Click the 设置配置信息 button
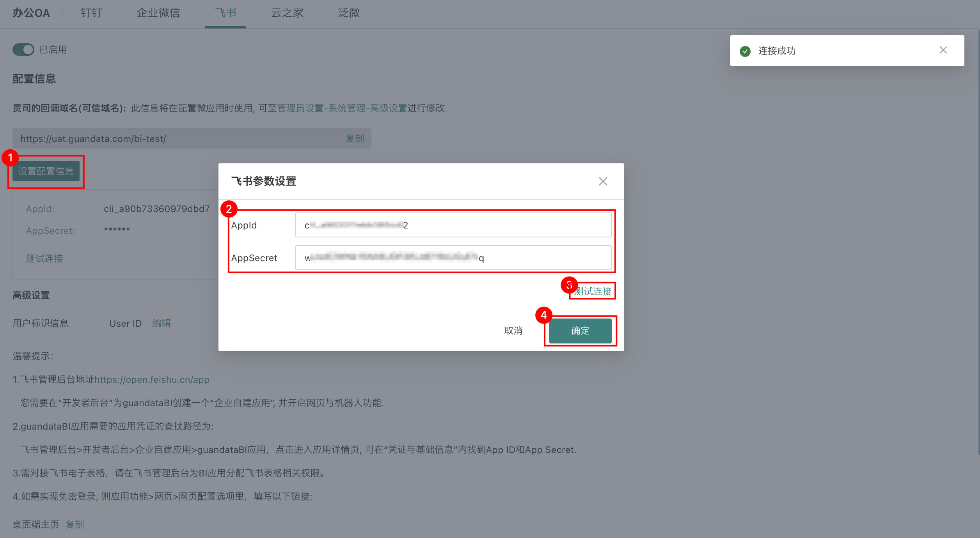This screenshot has width=980, height=538. point(46,171)
